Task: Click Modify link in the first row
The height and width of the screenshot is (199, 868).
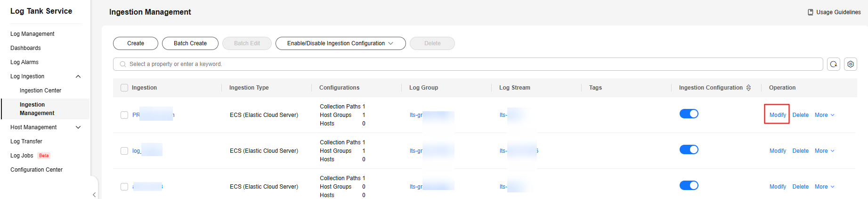Action: tap(777, 115)
